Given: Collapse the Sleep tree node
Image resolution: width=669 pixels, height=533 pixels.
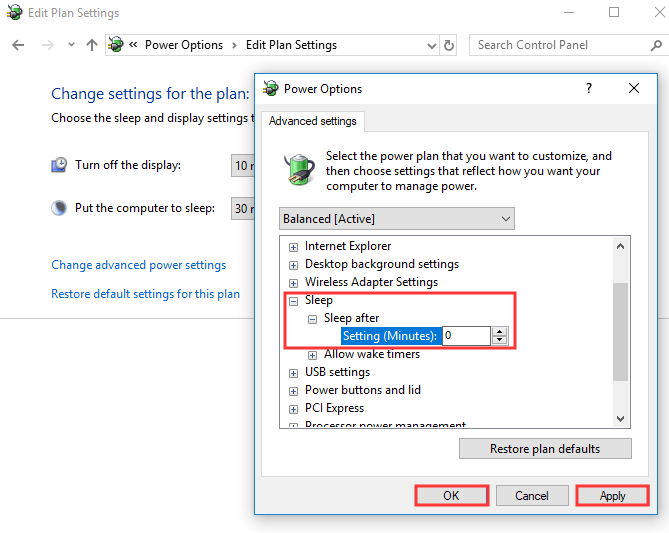Looking at the screenshot, I should point(293,300).
